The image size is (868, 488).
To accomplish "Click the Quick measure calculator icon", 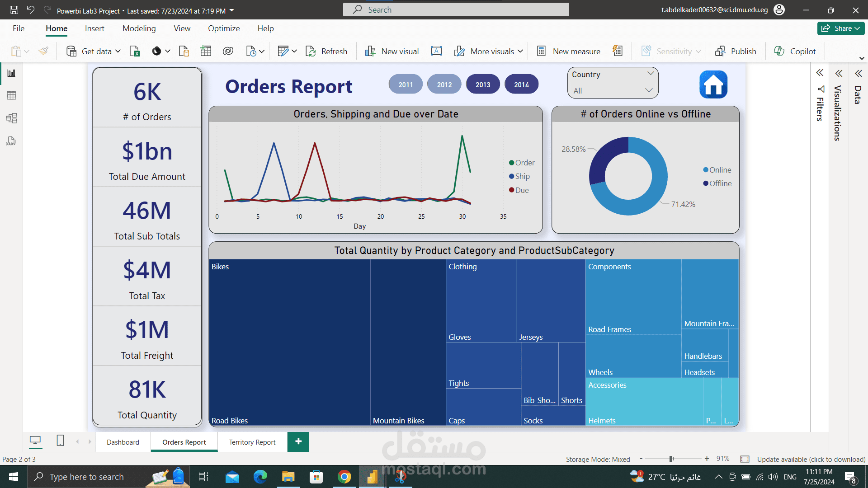I will pyautogui.click(x=618, y=51).
